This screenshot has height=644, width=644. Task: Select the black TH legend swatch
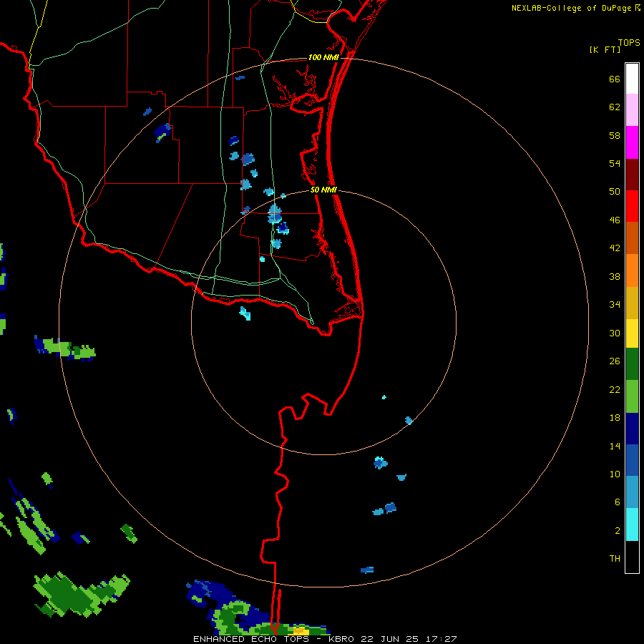click(632, 557)
